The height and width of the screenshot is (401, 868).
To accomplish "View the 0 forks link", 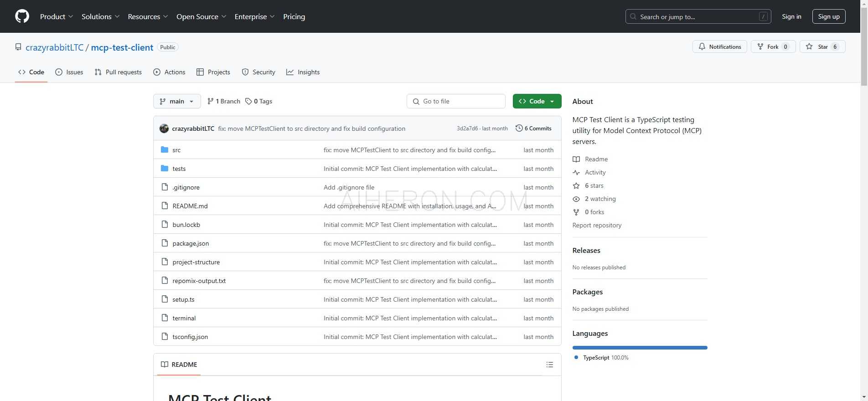I will tap(589, 212).
